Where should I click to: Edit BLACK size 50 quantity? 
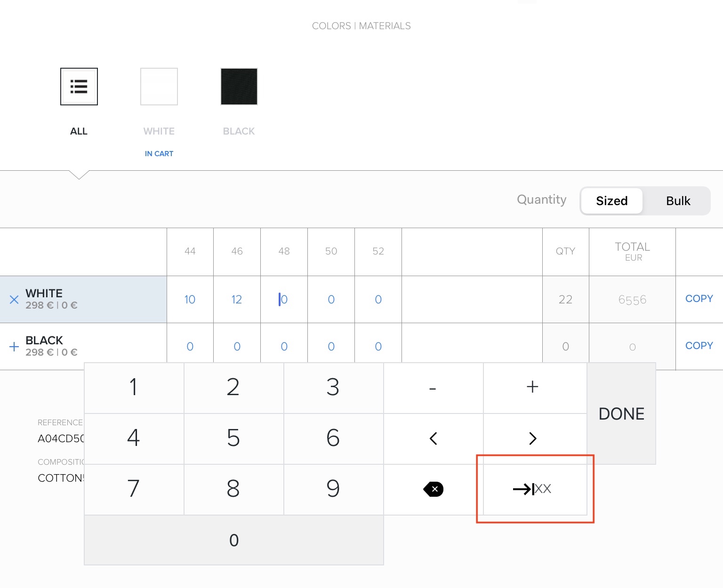(x=331, y=347)
